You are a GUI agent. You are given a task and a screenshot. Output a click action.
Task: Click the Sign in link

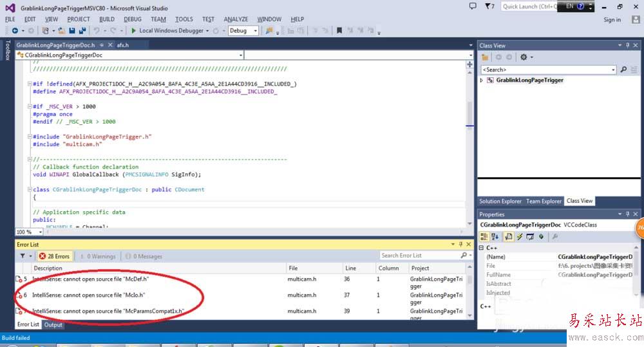(x=612, y=19)
